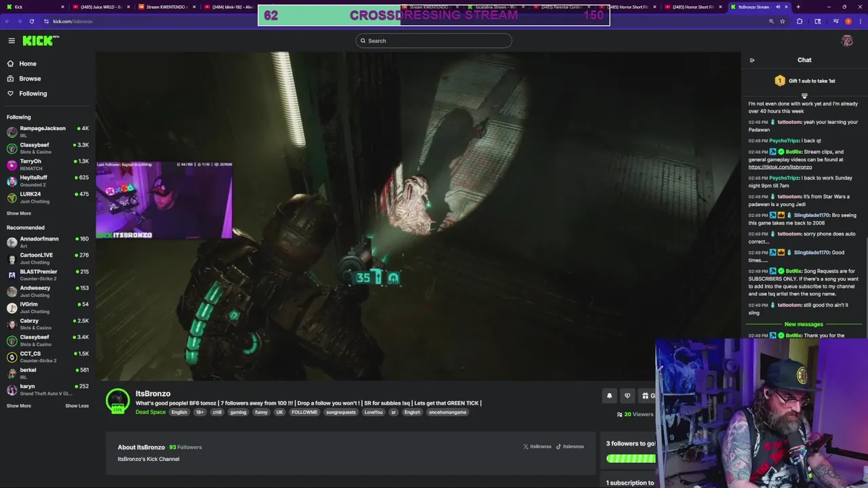Click the heart follow button
The image size is (868, 488).
(627, 396)
